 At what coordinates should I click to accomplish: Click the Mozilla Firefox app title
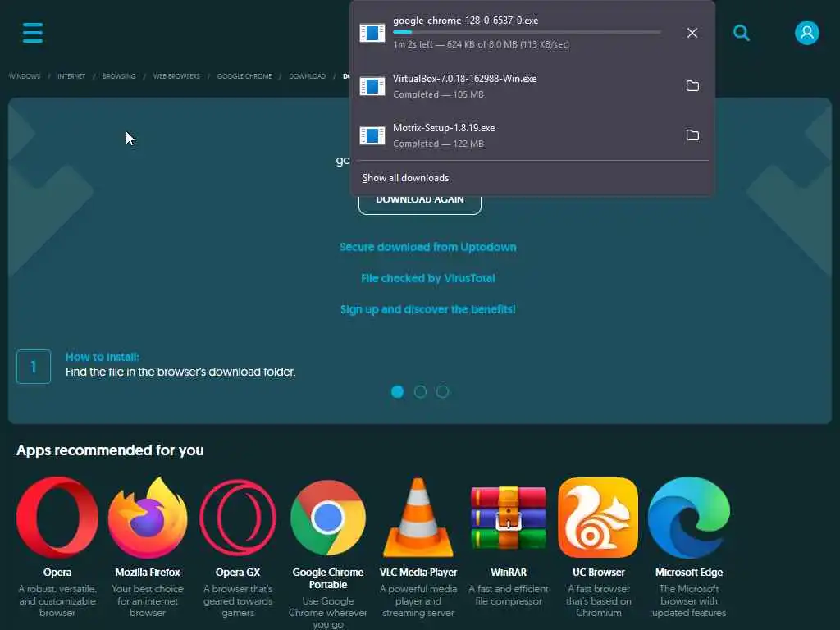(x=148, y=572)
